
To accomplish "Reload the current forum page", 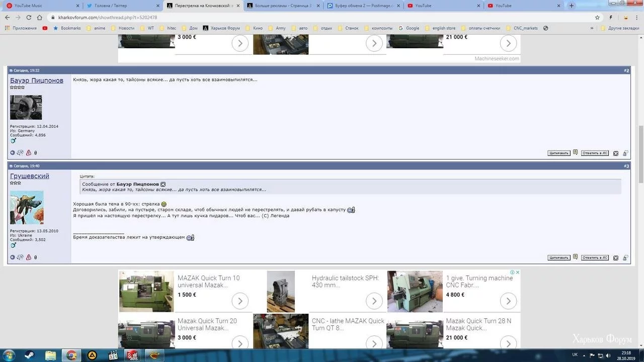I will pos(29,17).
